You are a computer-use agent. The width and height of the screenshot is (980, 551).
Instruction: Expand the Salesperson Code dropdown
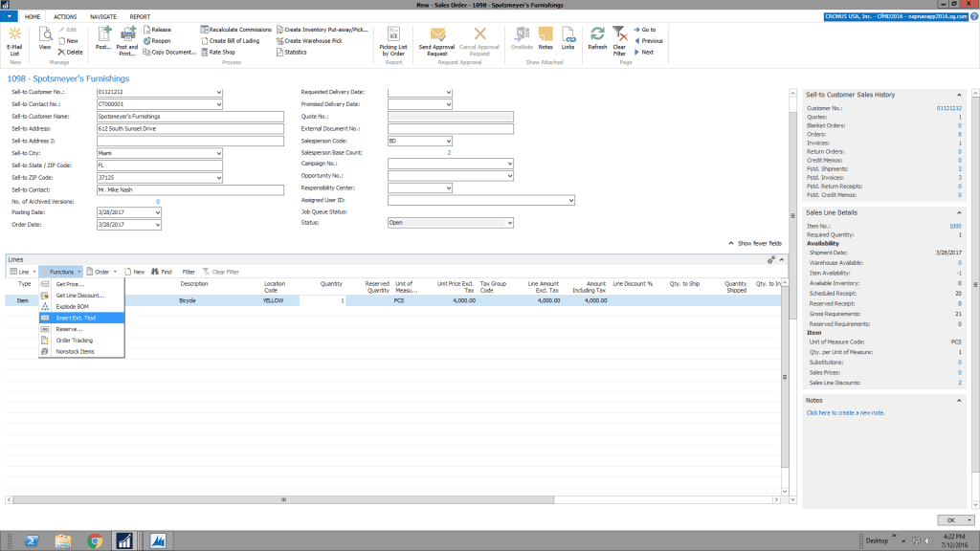448,141
